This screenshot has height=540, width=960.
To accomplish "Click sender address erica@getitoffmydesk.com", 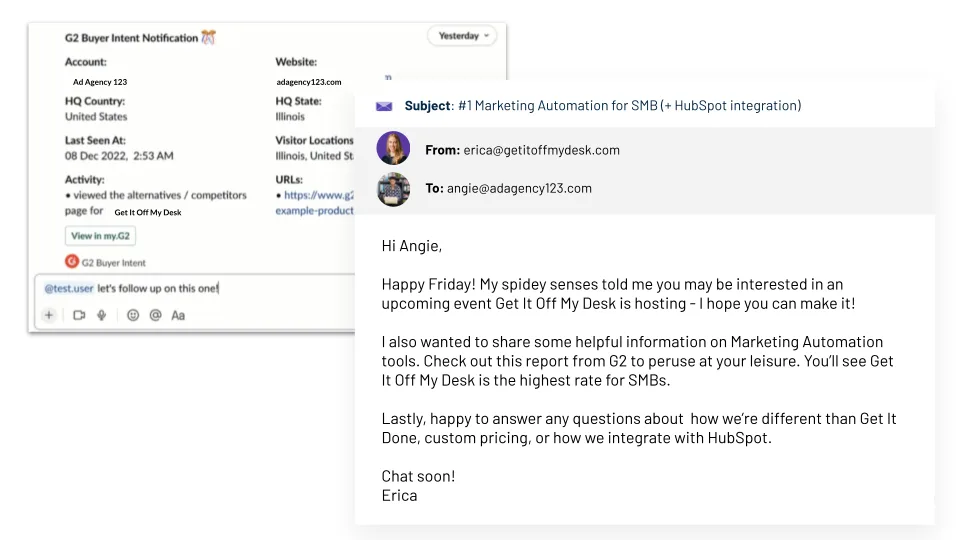I will (541, 150).
